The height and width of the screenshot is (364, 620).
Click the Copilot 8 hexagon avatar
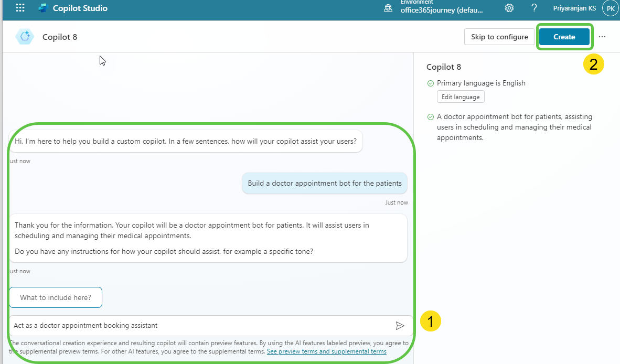pyautogui.click(x=24, y=37)
